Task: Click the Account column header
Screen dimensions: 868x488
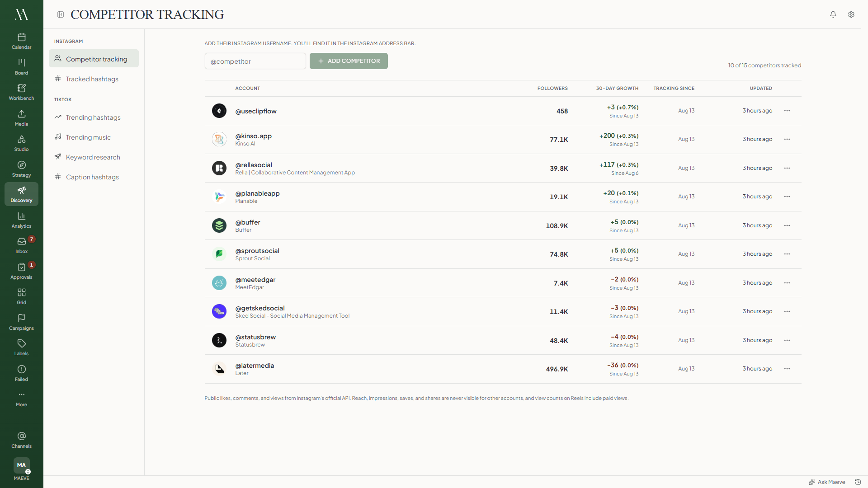Action: [247, 88]
